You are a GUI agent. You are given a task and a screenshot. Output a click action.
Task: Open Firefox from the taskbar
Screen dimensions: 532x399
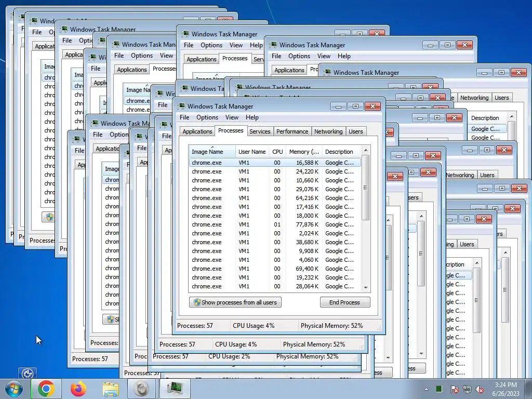[x=78, y=389]
